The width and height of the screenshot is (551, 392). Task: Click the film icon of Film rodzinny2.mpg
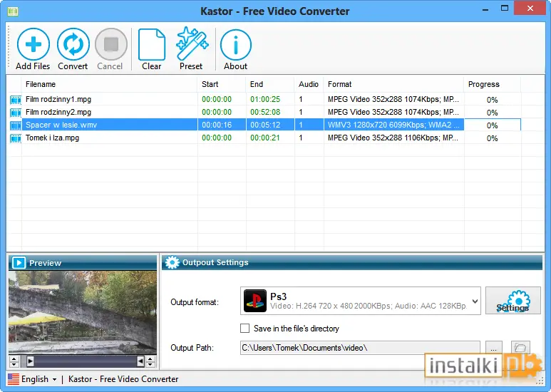(16, 113)
